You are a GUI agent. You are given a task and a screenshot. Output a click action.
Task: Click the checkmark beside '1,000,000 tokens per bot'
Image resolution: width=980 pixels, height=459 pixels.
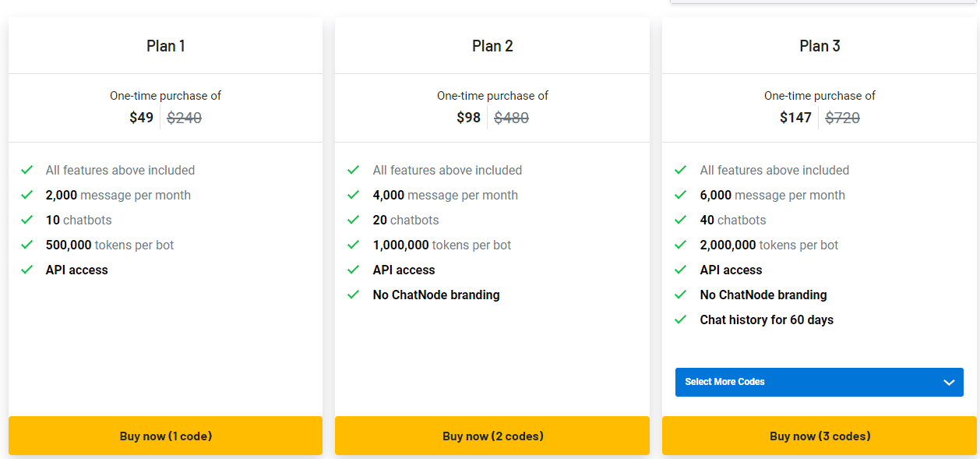pyautogui.click(x=354, y=245)
